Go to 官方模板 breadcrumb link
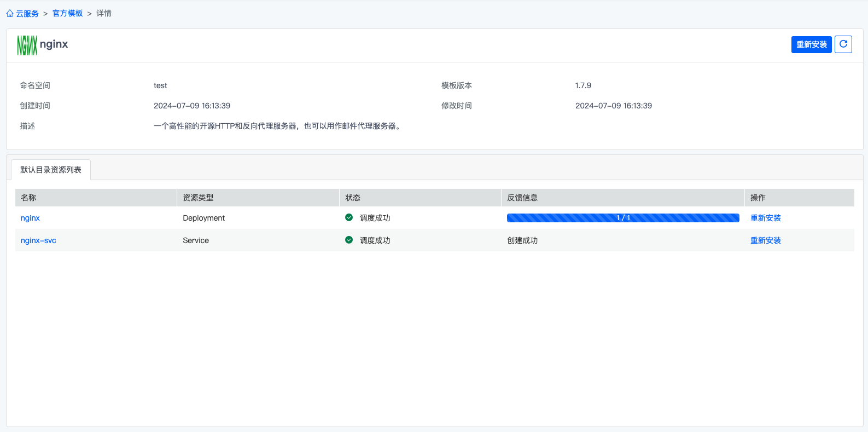Screen dimensions: 868x432 pos(68,13)
